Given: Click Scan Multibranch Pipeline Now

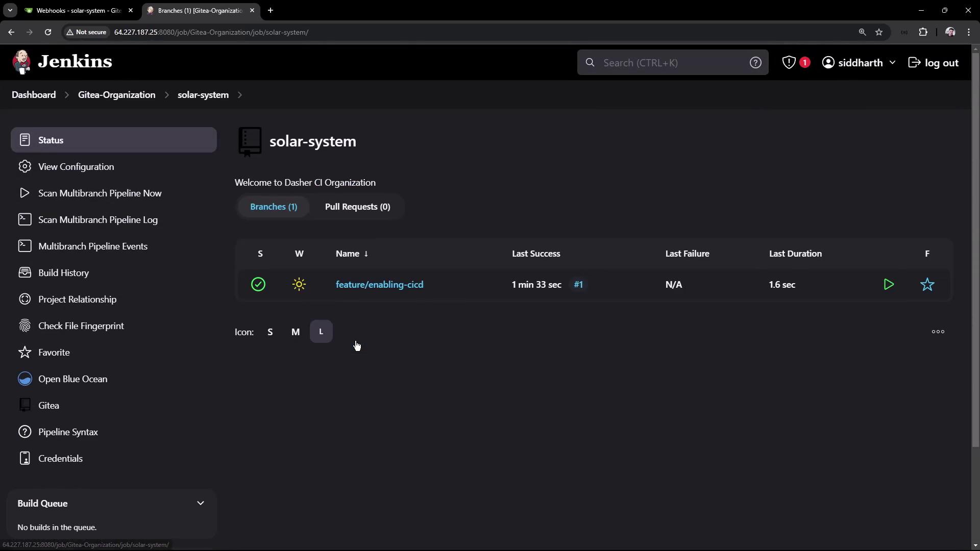Looking at the screenshot, I should (x=100, y=193).
